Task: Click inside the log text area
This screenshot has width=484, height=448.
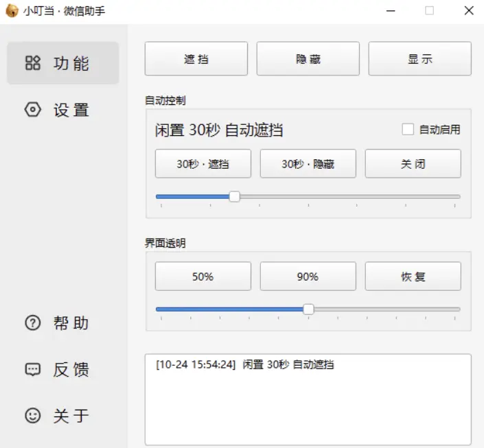Action: 308,405
